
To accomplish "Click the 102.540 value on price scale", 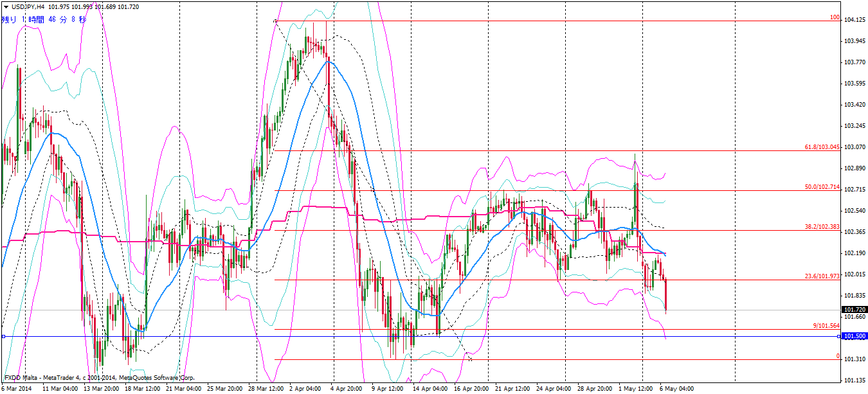I will tap(854, 211).
